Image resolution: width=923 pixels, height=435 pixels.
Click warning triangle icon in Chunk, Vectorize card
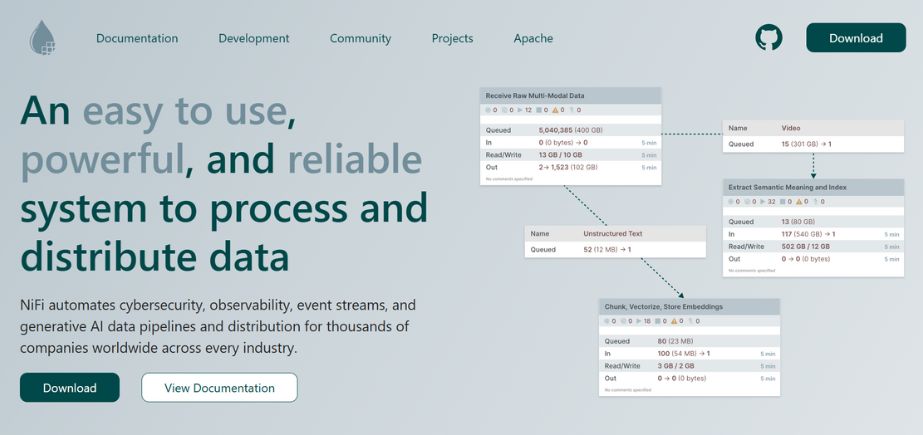click(x=674, y=321)
